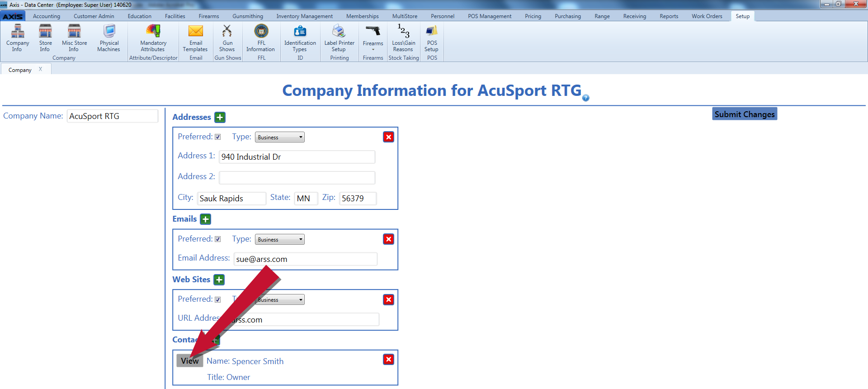Image resolution: width=868 pixels, height=389 pixels.
Task: Click the Company Name field
Action: coord(113,116)
